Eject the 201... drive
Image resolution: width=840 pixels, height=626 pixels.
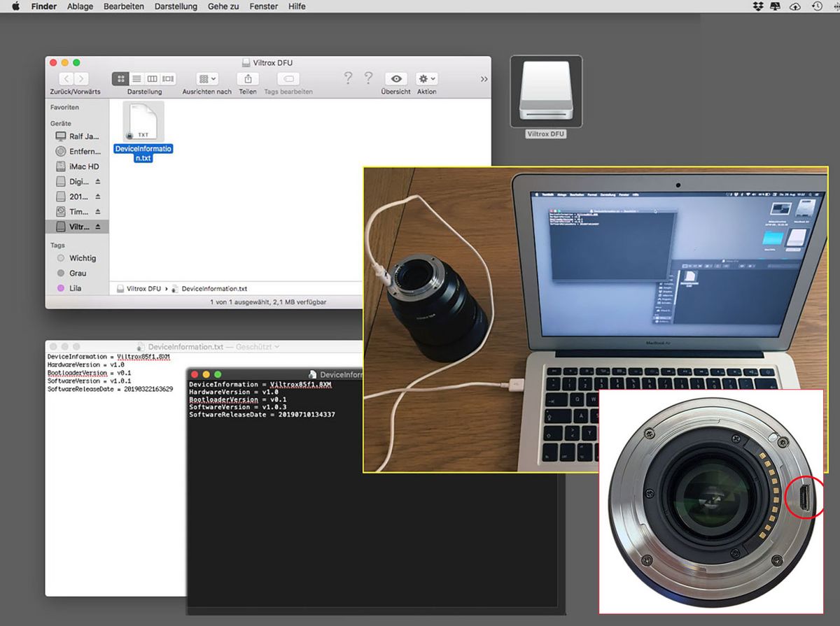[x=98, y=197]
